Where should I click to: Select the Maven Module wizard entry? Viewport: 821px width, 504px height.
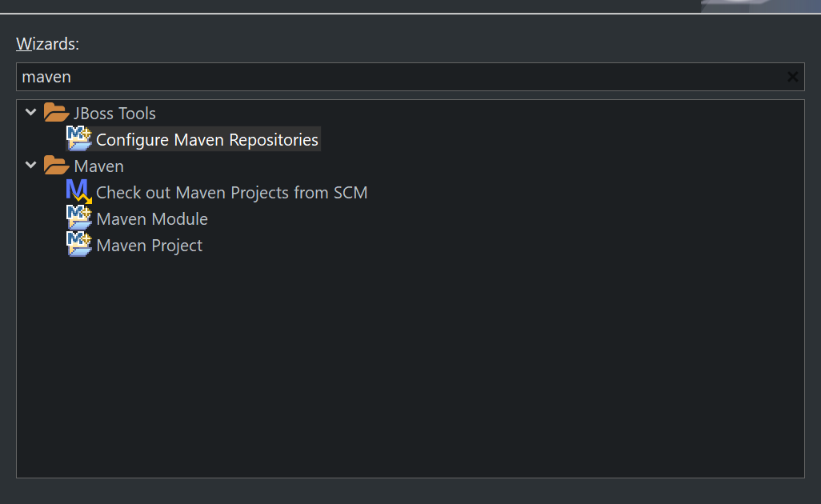[152, 218]
